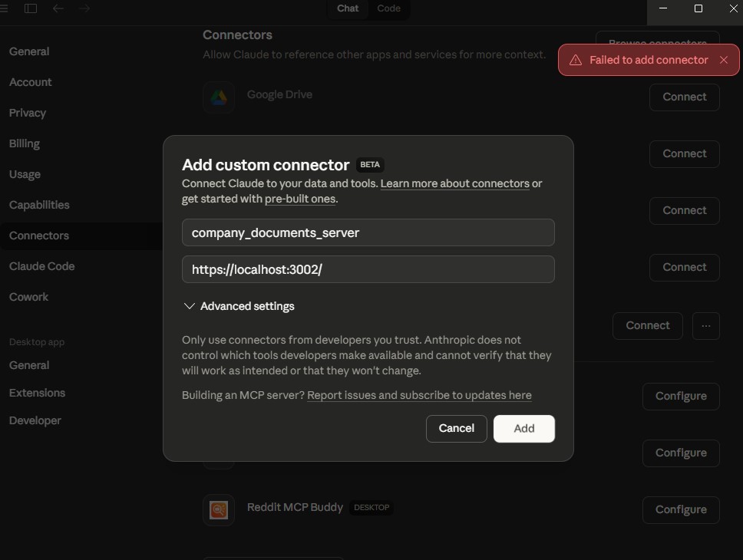Click the DESKTOP badge next to Reddit MCP Buddy
743x560 pixels.
click(x=371, y=507)
